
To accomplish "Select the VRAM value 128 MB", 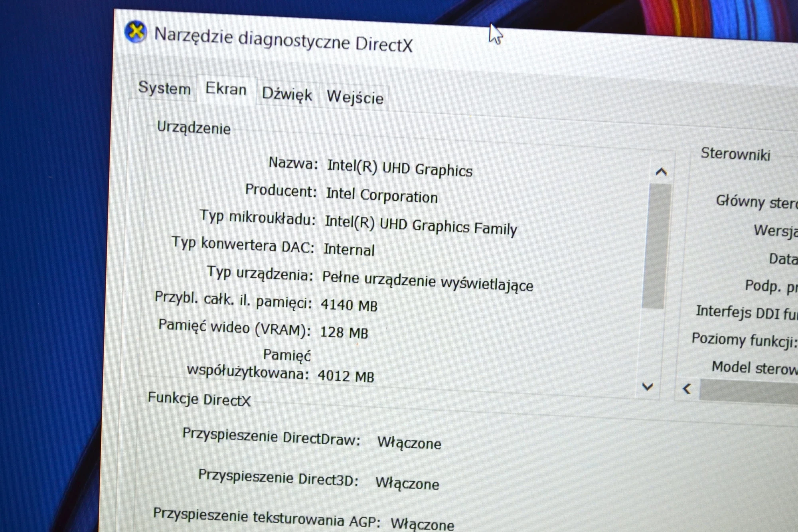I will click(344, 332).
